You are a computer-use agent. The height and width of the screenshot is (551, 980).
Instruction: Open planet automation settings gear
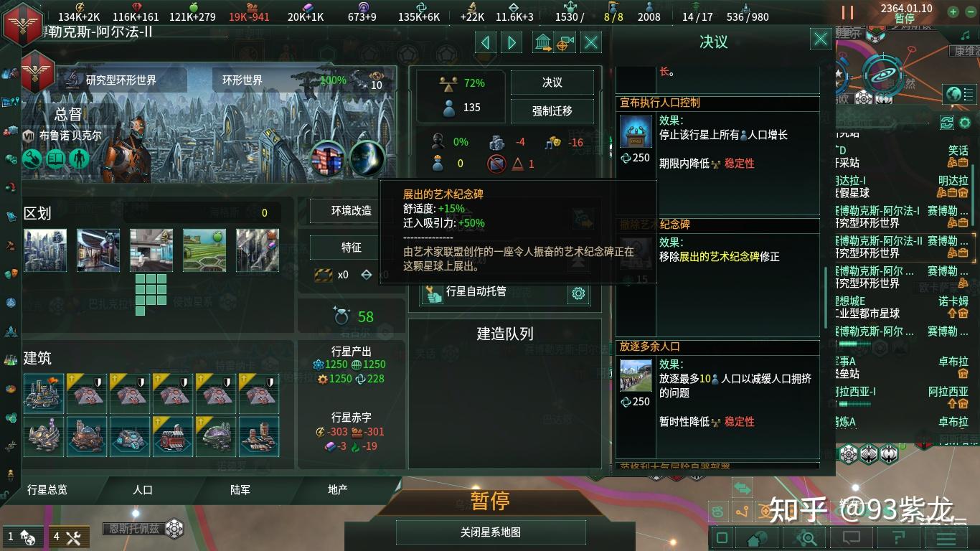(578, 293)
